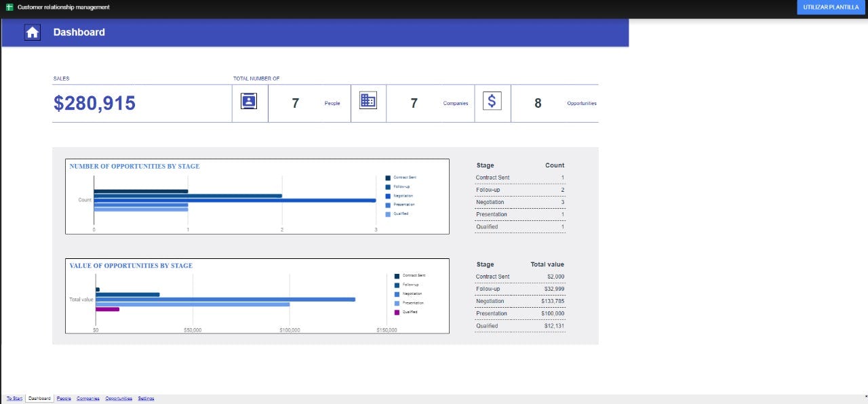Click the $133,785 Negotiation total value cell
The image size is (868, 404).
[552, 301]
